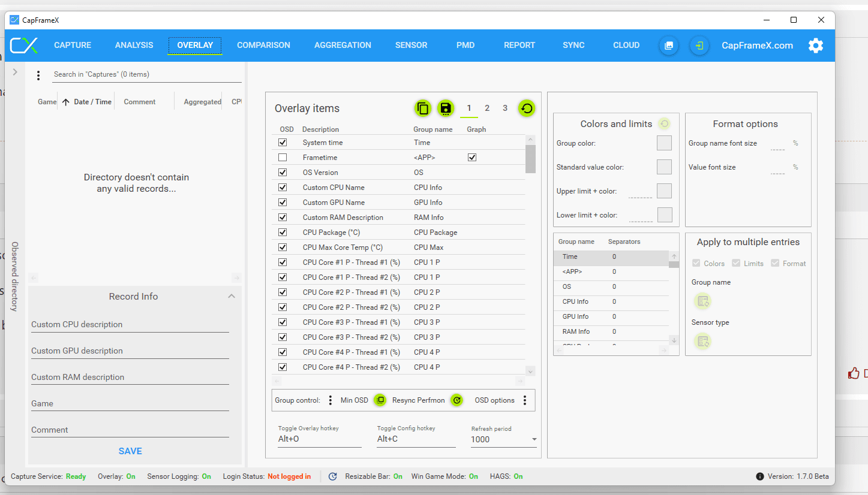Click the login icon in header

(x=699, y=46)
